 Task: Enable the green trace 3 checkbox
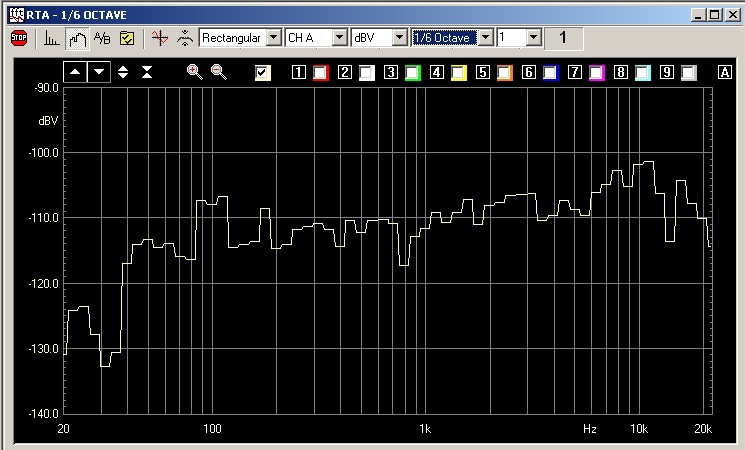(x=412, y=73)
